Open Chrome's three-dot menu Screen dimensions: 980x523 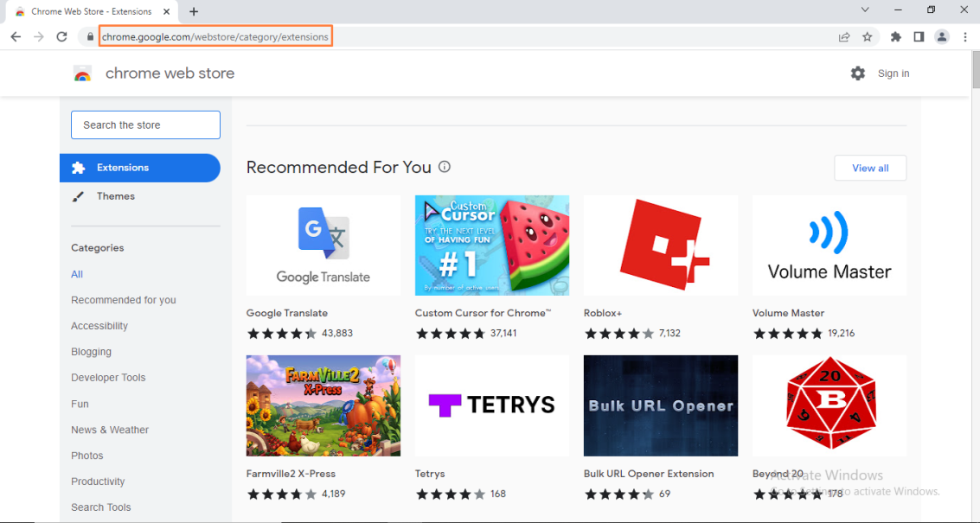pos(965,37)
